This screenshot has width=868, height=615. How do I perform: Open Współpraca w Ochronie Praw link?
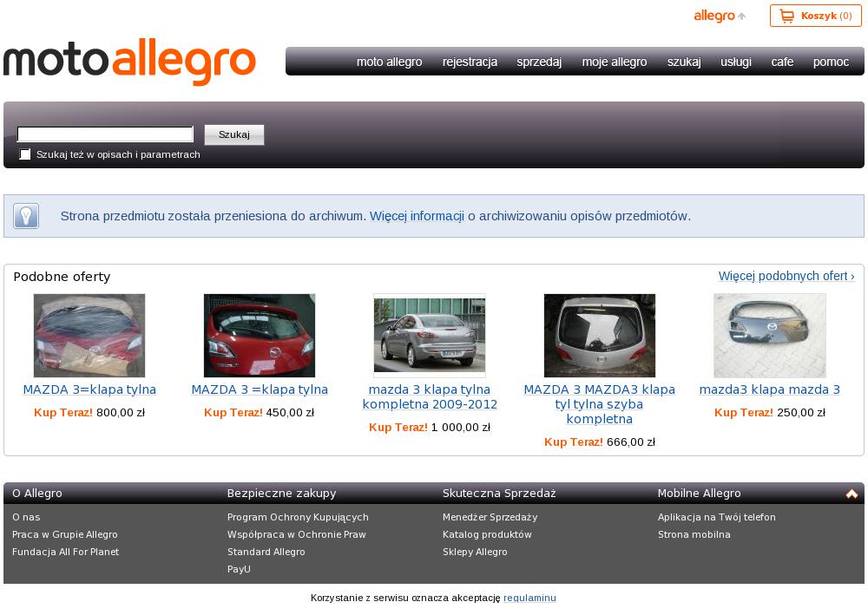[x=297, y=534]
